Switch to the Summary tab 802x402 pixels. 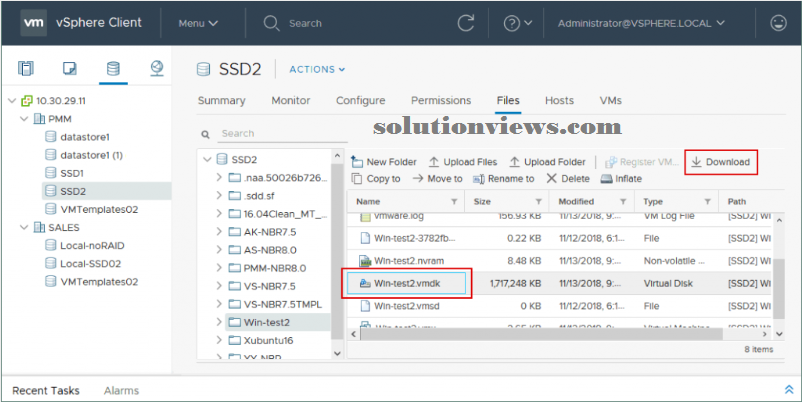(221, 101)
